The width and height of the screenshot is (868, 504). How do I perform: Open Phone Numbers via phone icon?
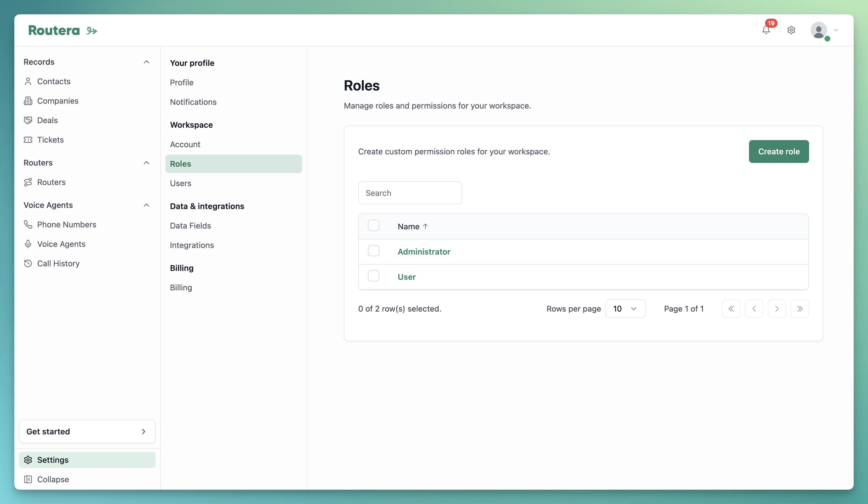(x=28, y=225)
